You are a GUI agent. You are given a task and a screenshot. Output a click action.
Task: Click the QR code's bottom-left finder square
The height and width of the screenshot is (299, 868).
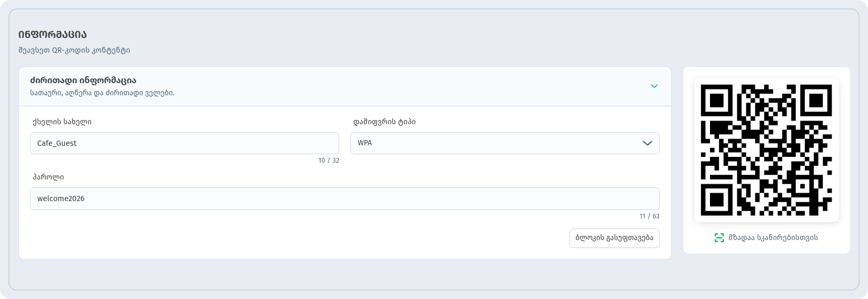tap(717, 200)
